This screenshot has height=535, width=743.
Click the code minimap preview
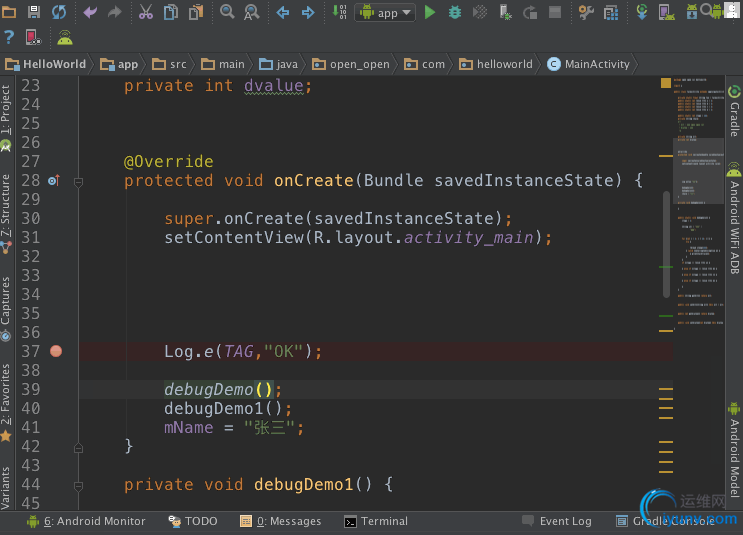pyautogui.click(x=699, y=204)
